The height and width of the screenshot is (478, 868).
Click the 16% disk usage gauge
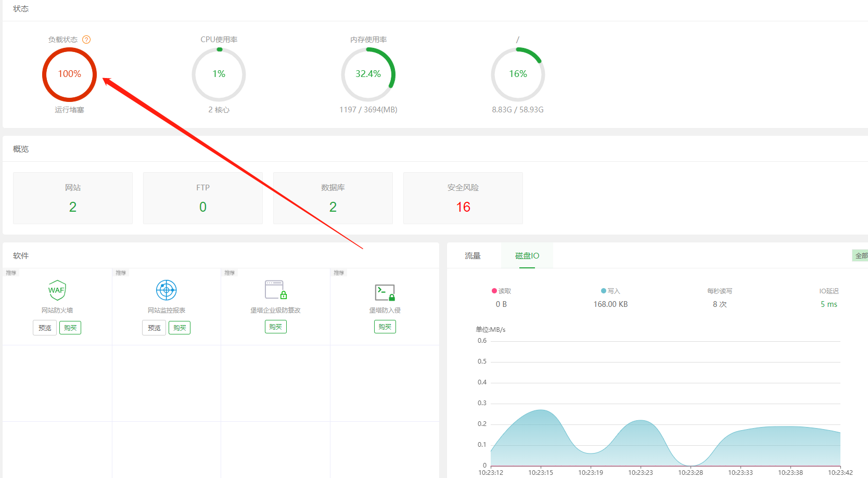(518, 74)
